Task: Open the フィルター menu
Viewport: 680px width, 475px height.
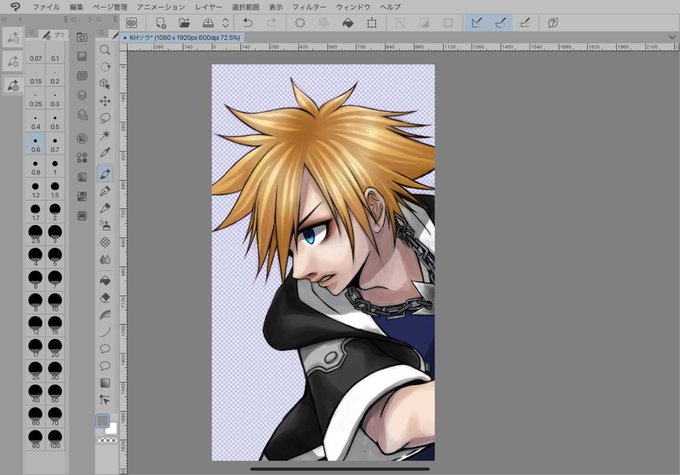Action: (x=309, y=7)
